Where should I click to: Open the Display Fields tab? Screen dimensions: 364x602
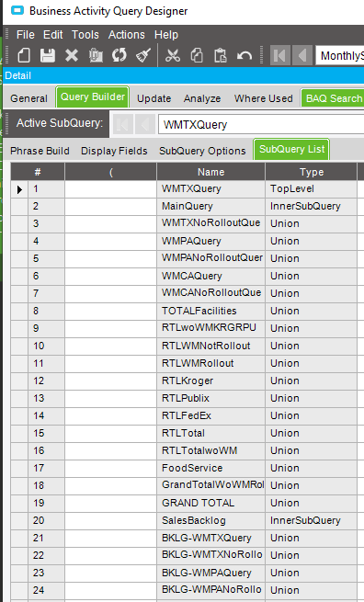pos(114,151)
